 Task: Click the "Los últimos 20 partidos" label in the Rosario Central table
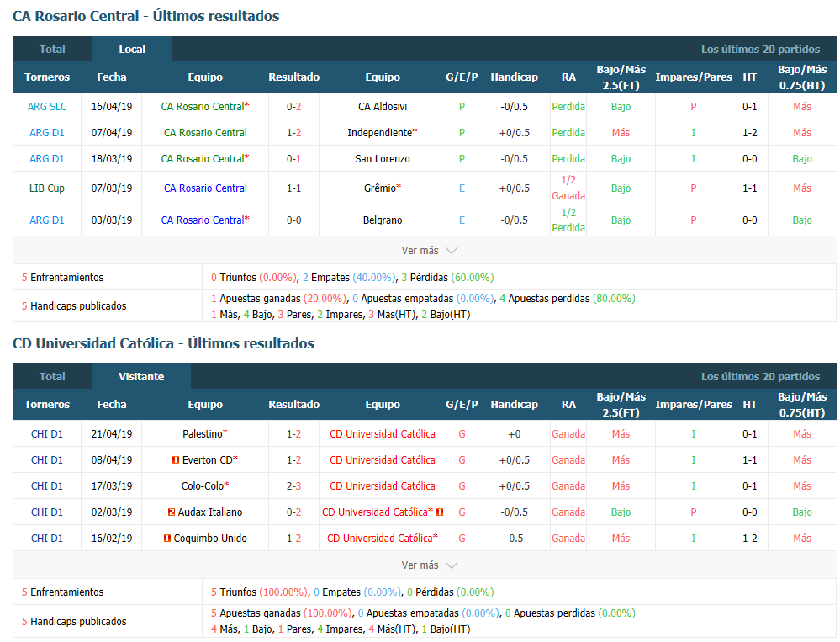click(x=761, y=50)
